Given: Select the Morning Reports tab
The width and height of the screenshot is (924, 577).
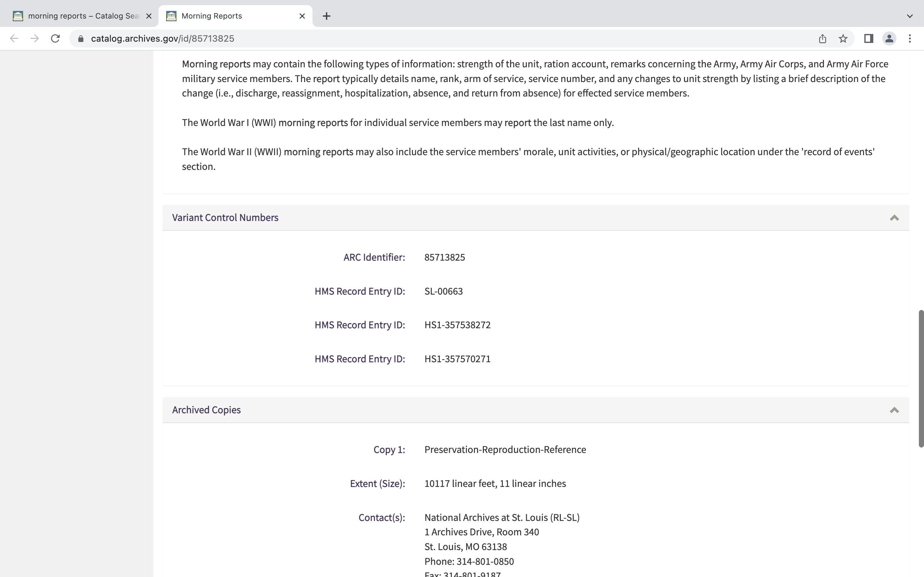Looking at the screenshot, I should [229, 16].
